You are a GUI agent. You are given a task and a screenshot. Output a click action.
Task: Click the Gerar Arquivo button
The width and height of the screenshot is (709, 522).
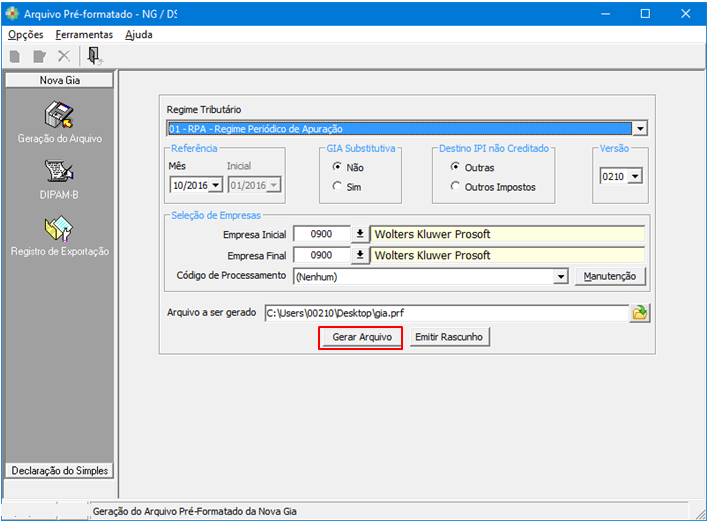[x=361, y=337]
